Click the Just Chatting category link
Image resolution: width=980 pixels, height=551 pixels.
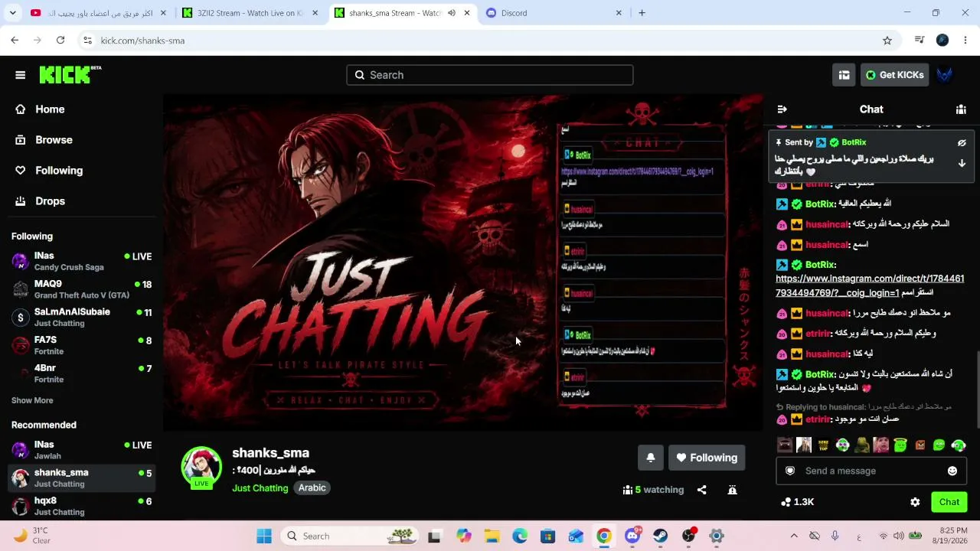(260, 488)
